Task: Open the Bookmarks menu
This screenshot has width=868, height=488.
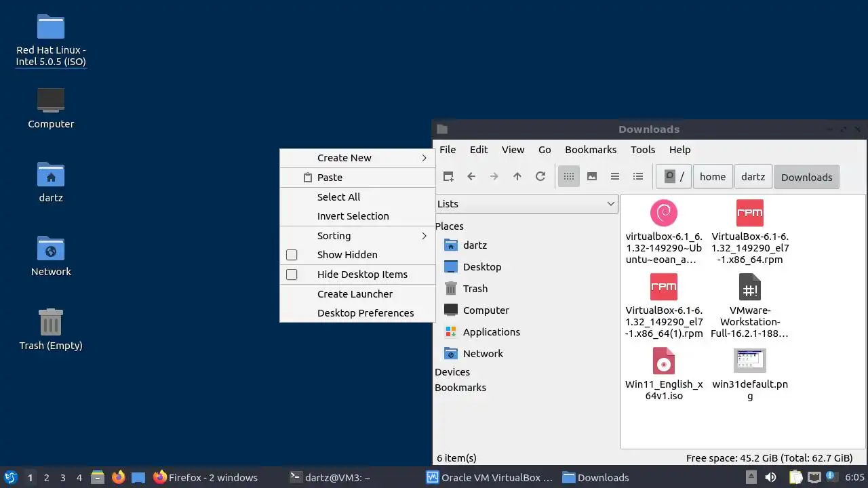Action: click(591, 150)
